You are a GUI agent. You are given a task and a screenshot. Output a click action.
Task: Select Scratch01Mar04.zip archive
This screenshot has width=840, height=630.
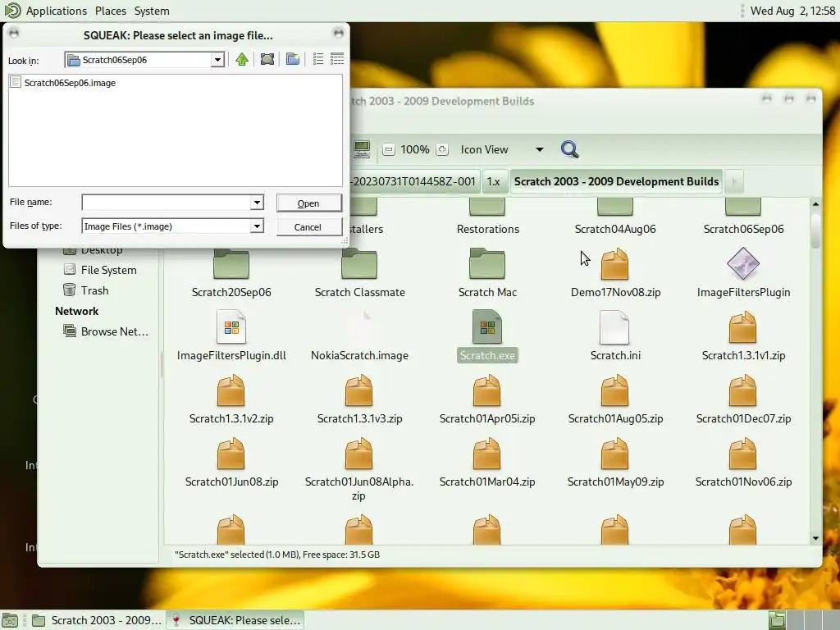(487, 463)
